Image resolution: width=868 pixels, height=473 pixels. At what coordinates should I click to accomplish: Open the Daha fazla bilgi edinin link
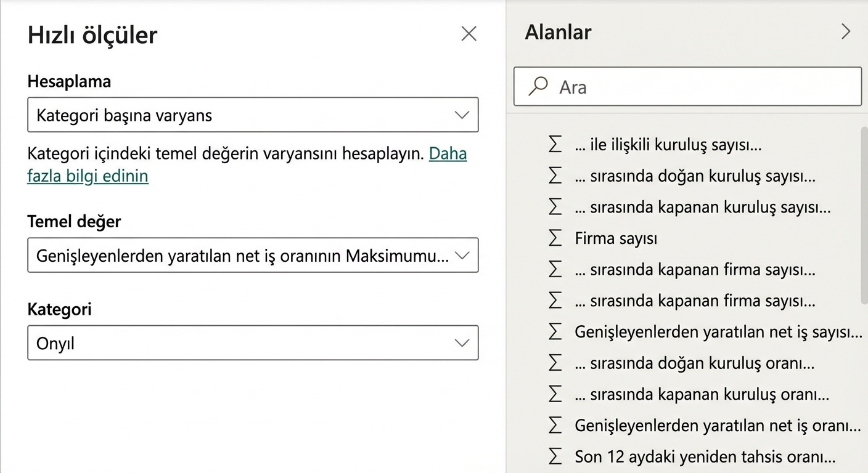tap(247, 165)
